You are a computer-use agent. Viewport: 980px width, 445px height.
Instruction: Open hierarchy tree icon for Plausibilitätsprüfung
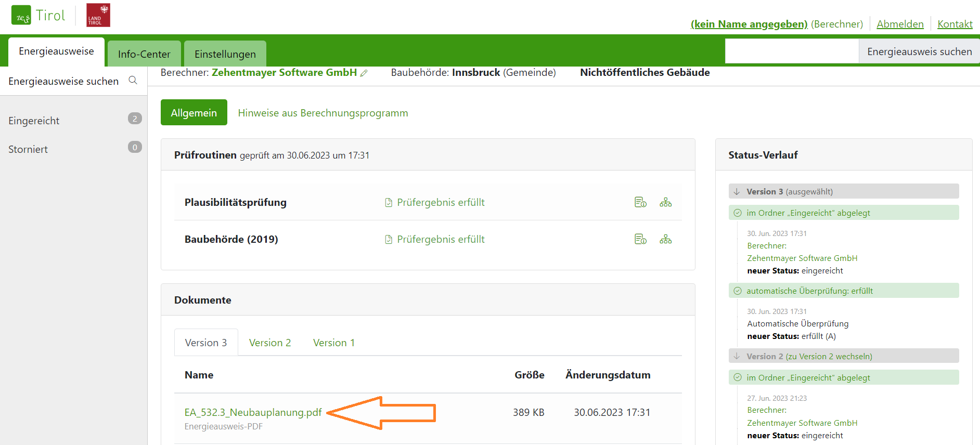tap(666, 202)
